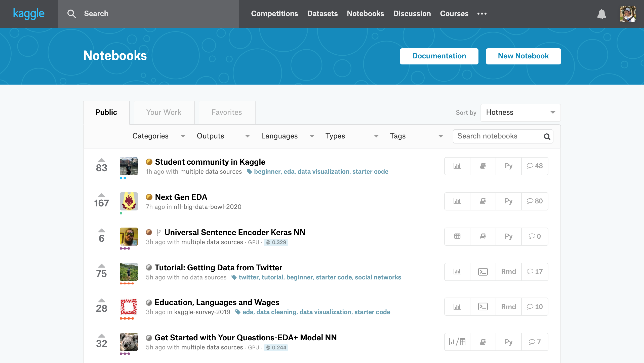
Task: Click the magnifier icon in Search notebooks
Action: click(x=547, y=137)
